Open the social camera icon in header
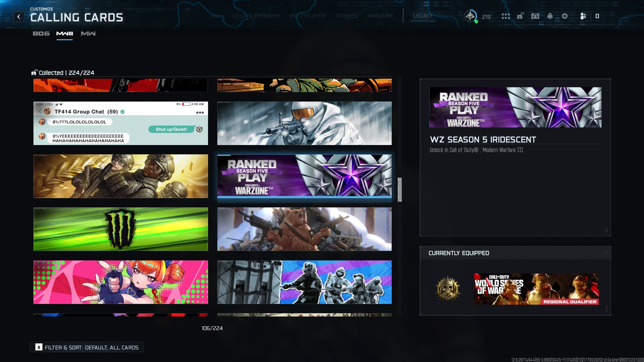The image size is (644, 362). coord(535,16)
